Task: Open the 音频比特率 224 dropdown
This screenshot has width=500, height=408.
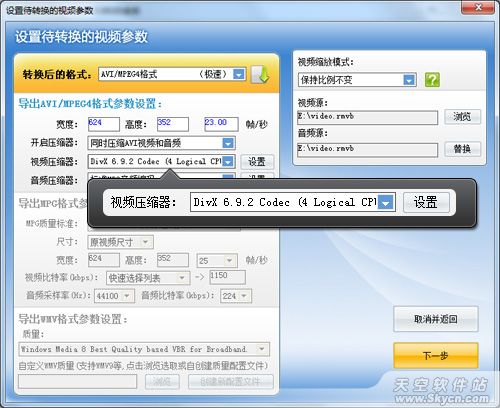Action: [236, 296]
